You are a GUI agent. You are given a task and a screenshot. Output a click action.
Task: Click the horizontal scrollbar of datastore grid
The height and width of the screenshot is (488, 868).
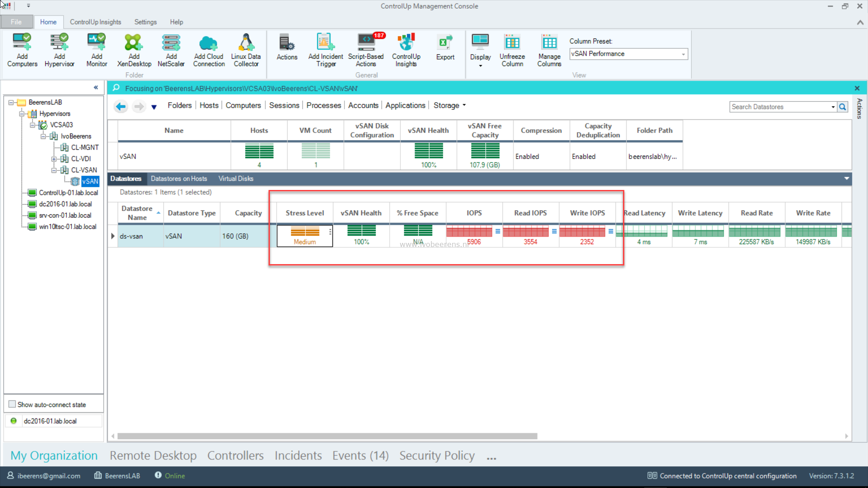[327, 436]
